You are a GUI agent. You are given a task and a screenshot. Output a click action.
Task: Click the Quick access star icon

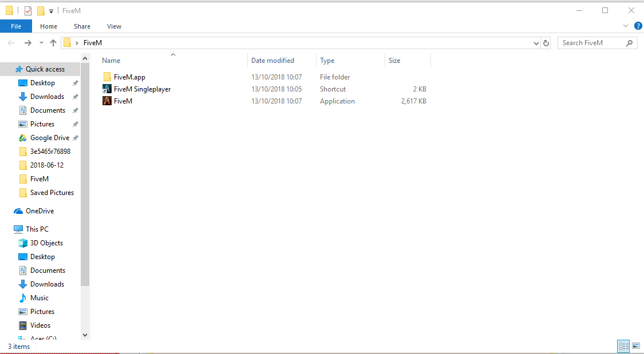(19, 69)
